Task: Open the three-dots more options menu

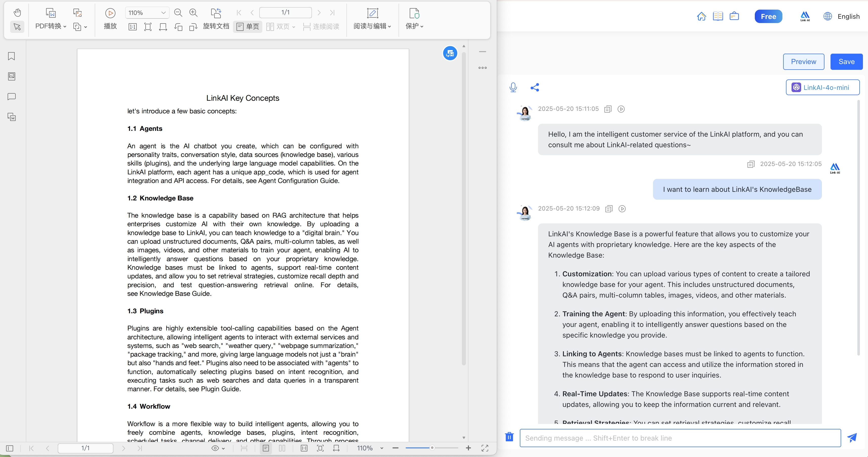Action: point(483,68)
